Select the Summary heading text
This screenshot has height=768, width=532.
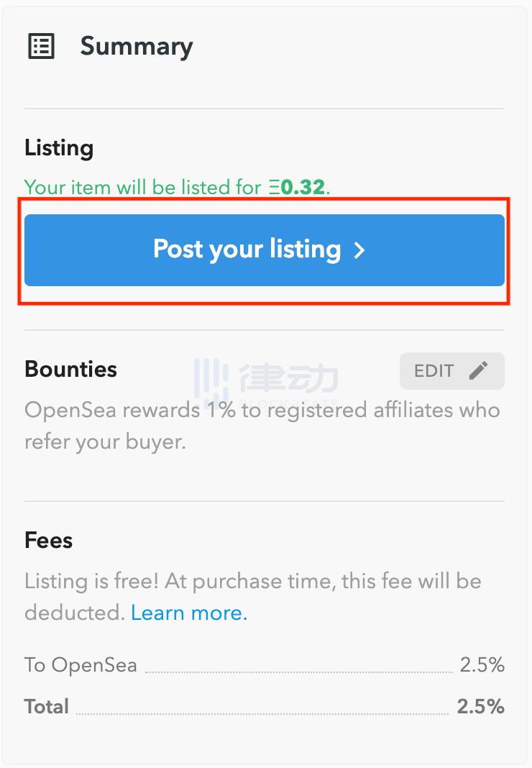[137, 47]
